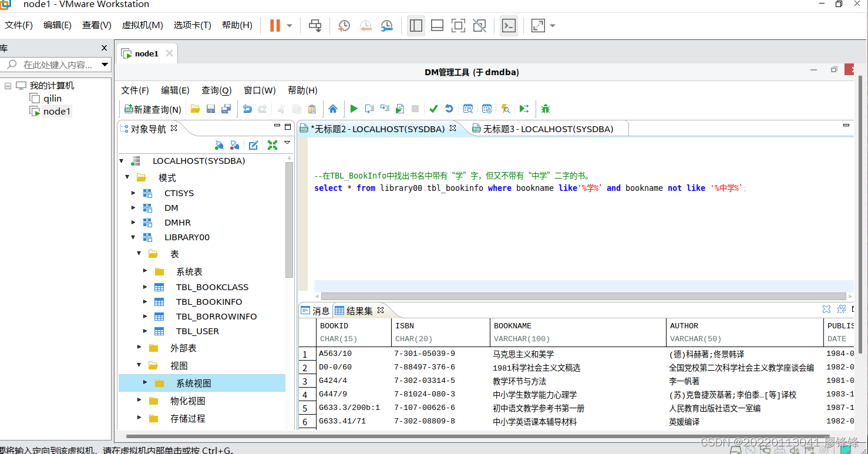868x454 pixels.
Task: Close the 无标题2 query tab
Action: (453, 128)
